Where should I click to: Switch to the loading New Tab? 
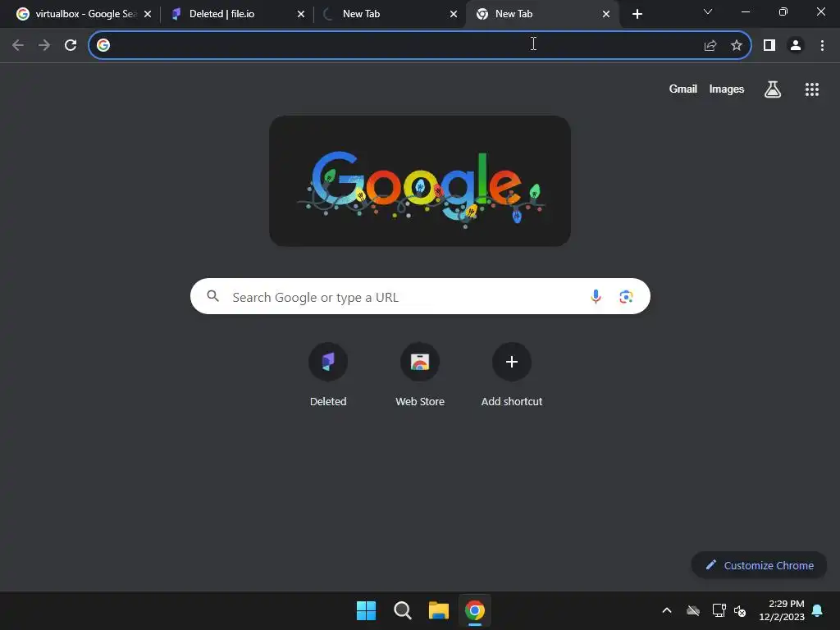point(390,14)
